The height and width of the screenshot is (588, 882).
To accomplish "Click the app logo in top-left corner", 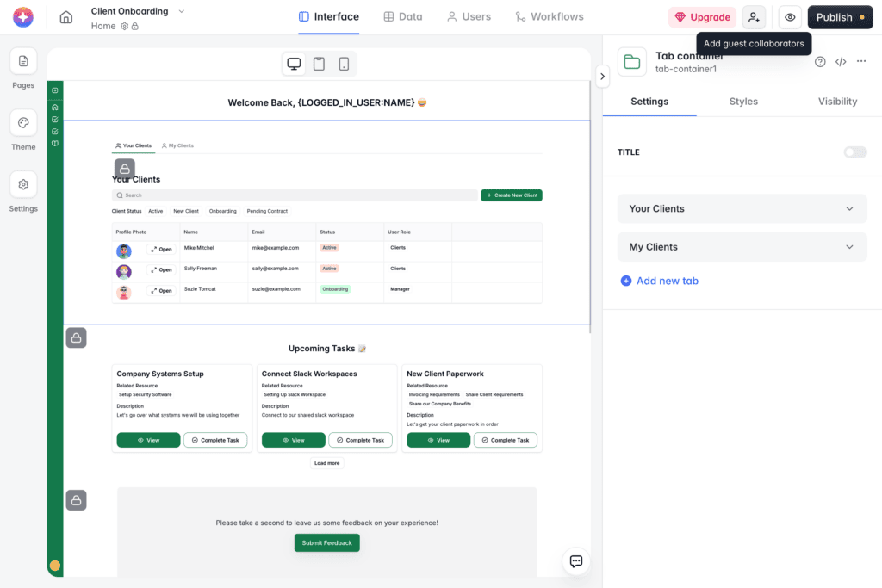I will pyautogui.click(x=23, y=17).
